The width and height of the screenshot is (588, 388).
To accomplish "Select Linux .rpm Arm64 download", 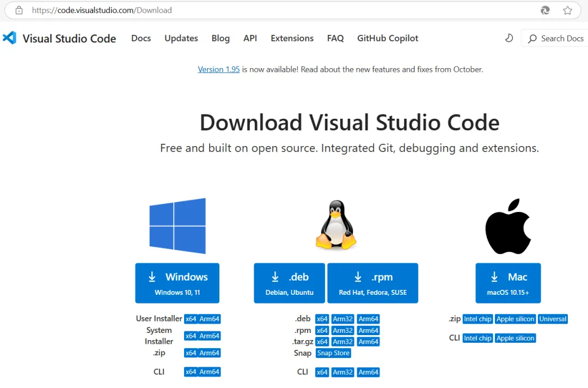I will (x=368, y=331).
